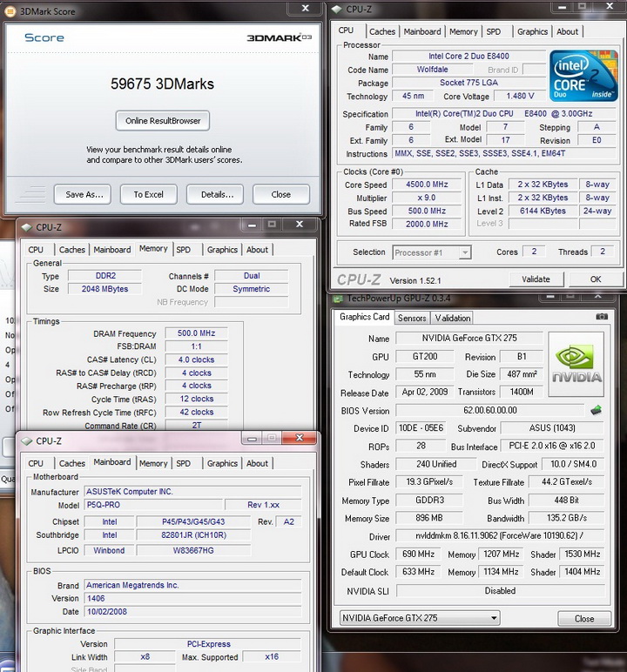This screenshot has width=627, height=672.
Task: Click the BIOS date 10/02/2008 field
Action: pos(193,612)
